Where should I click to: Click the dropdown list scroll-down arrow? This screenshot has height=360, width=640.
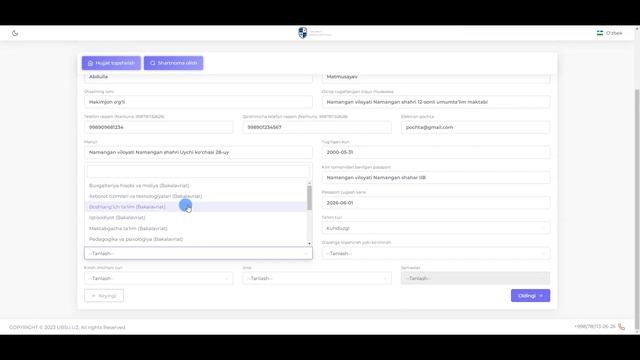pos(309,243)
